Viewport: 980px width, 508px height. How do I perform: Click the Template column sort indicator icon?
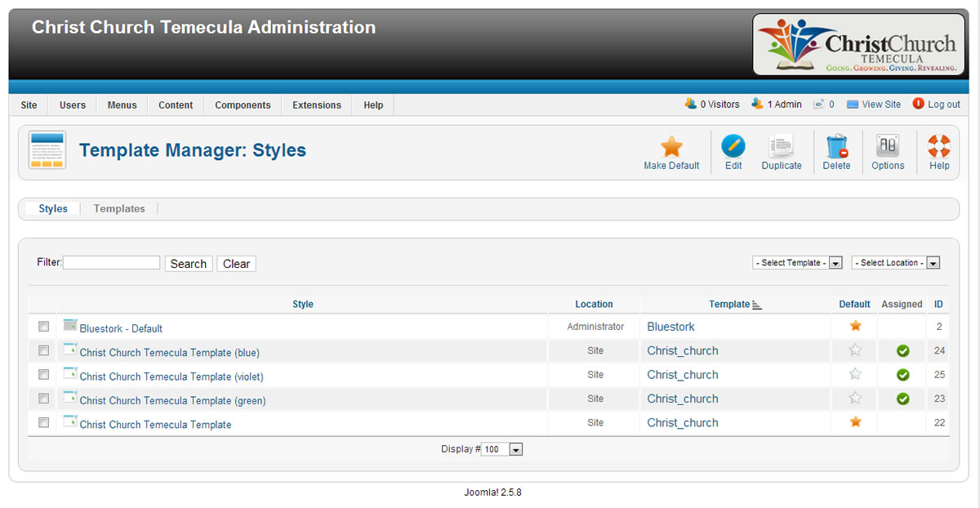[x=756, y=305]
